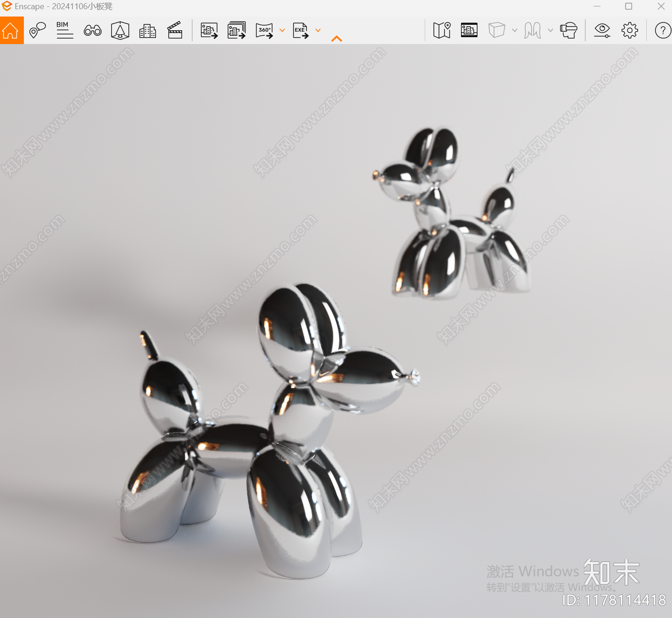
Task: Open the site context buildings icon
Action: 148,31
